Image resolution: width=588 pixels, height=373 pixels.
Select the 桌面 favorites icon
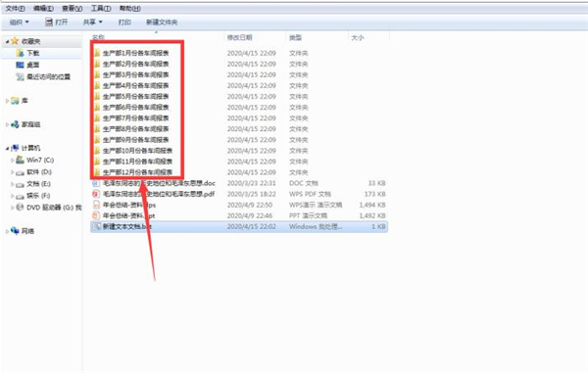coord(21,65)
